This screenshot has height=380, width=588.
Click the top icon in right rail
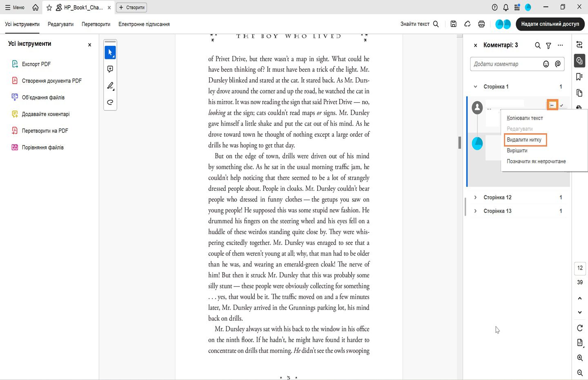[579, 45]
